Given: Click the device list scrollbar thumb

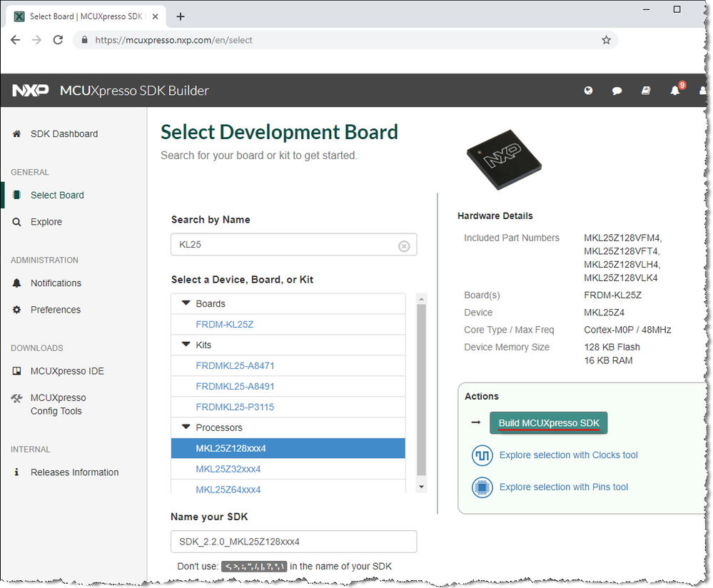Looking at the screenshot, I should [x=421, y=390].
